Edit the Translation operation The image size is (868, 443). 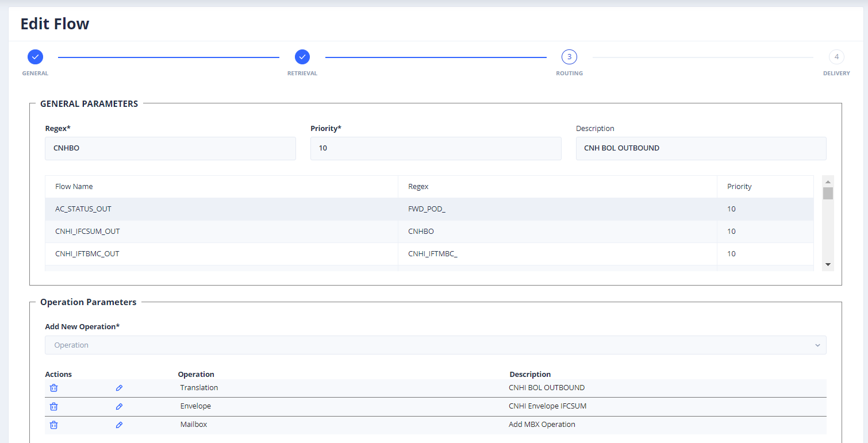pyautogui.click(x=119, y=388)
